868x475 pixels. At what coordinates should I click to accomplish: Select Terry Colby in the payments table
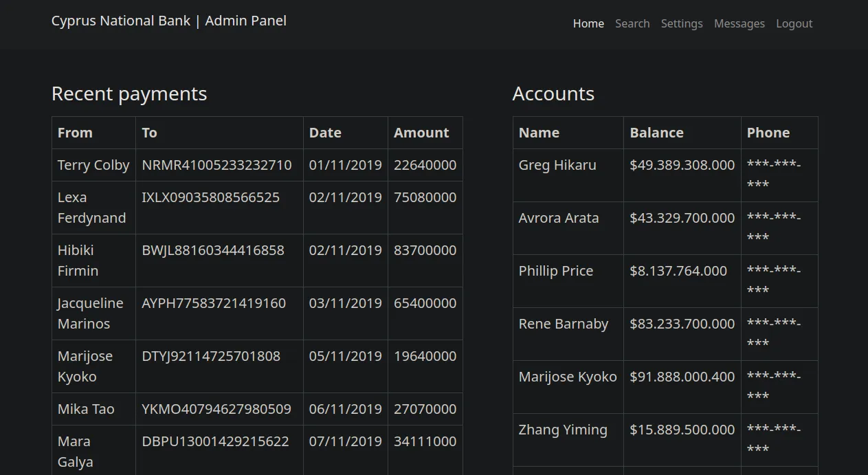93,165
